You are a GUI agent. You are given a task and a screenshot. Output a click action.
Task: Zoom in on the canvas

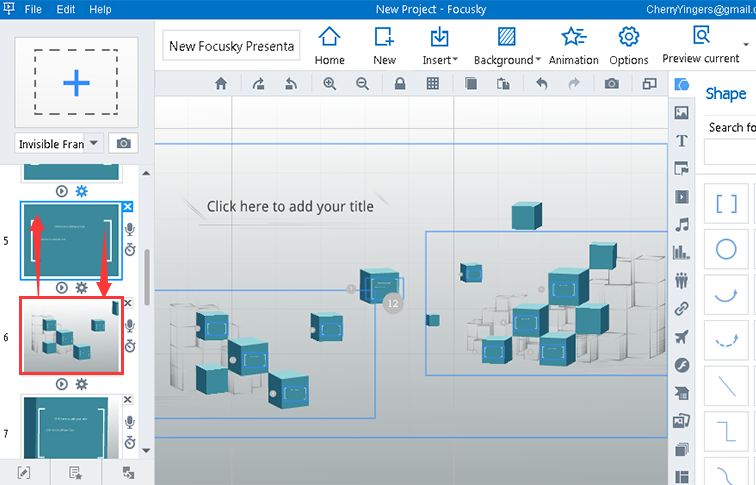(330, 84)
